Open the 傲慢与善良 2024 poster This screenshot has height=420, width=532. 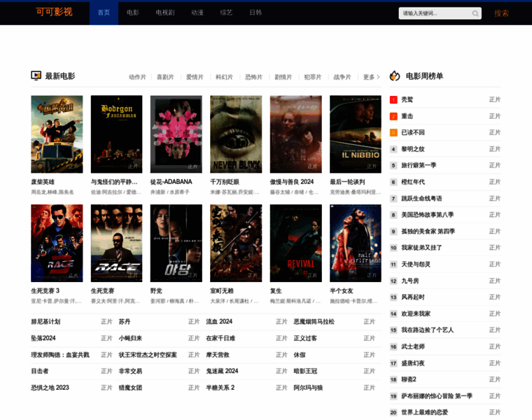pyautogui.click(x=296, y=134)
